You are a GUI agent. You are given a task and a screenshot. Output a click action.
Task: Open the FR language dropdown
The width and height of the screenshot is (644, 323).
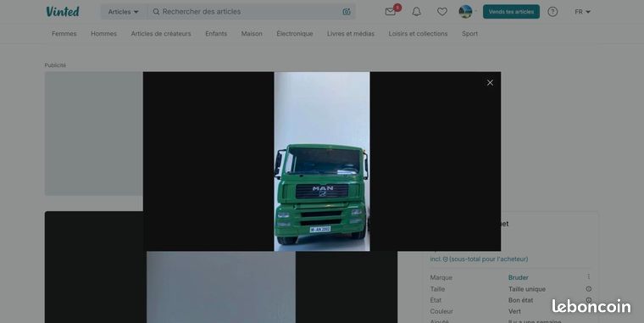tap(582, 12)
